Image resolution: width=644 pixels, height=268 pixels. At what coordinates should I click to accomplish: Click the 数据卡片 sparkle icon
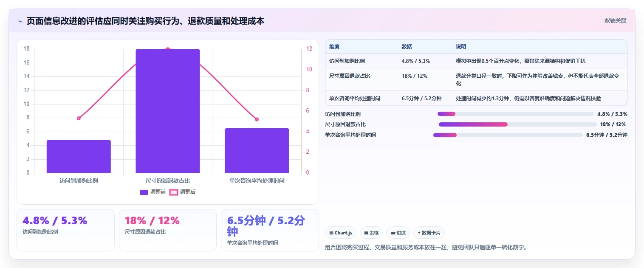coord(419,233)
